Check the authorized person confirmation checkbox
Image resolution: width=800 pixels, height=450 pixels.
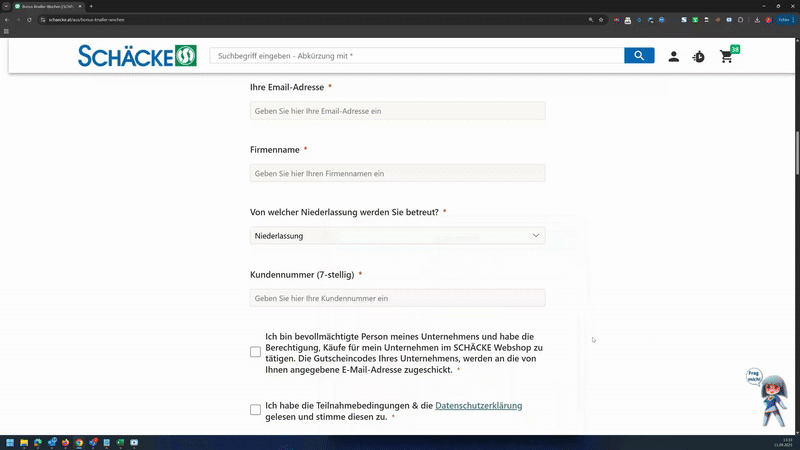coord(255,352)
